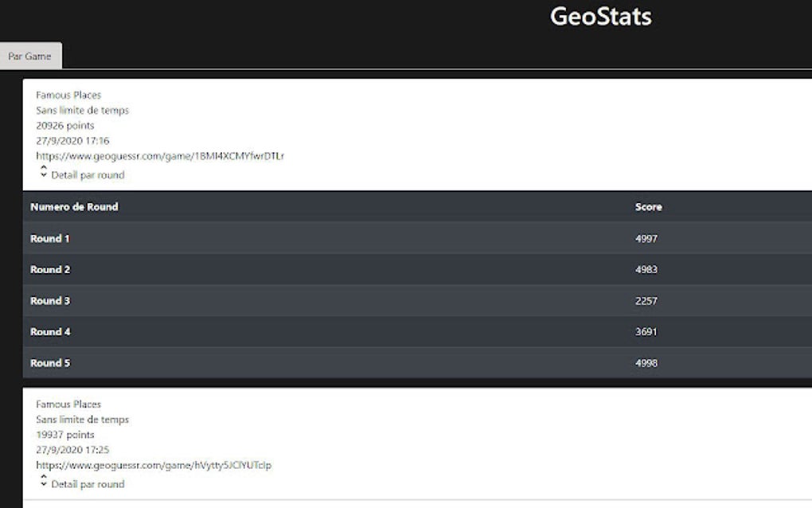This screenshot has height=508, width=812.
Task: Open the game link ending in 1BMl4XCMYfwrDTLr
Action: pyautogui.click(x=159, y=156)
